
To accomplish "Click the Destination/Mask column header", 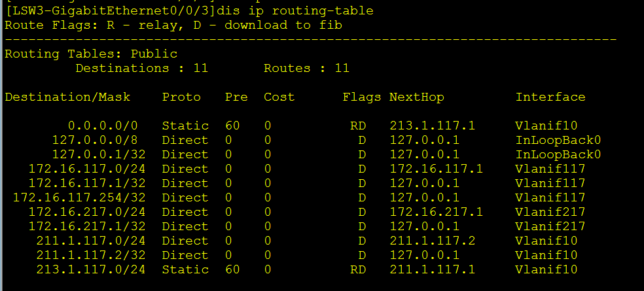I will (x=67, y=97).
